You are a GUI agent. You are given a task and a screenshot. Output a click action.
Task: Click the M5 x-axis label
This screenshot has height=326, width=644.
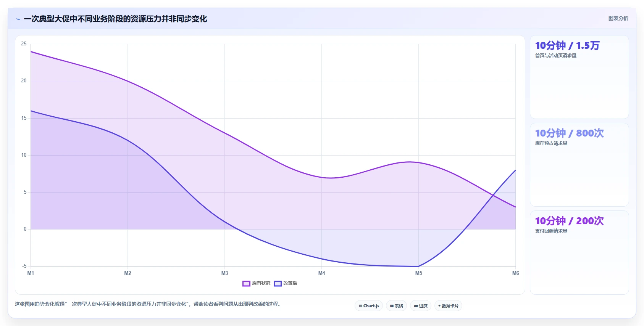[418, 273]
